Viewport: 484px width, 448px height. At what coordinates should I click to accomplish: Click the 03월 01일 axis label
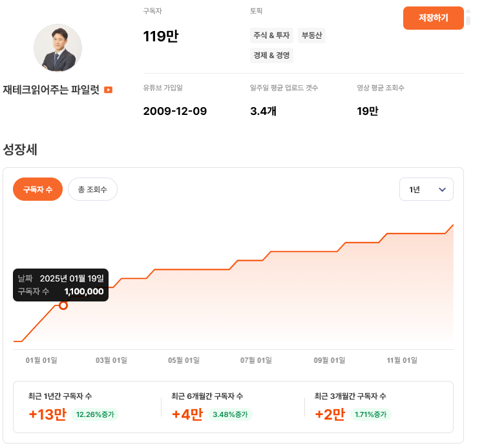(111, 360)
